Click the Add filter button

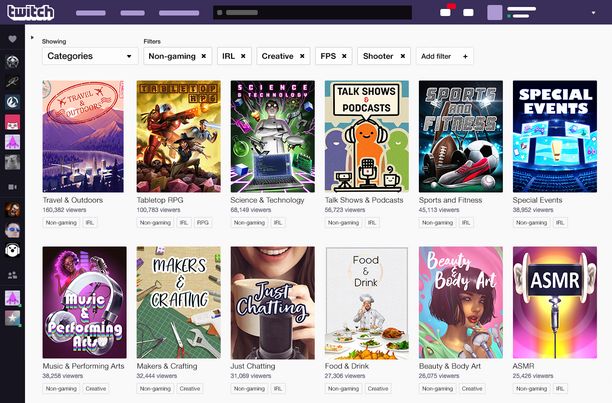[445, 56]
